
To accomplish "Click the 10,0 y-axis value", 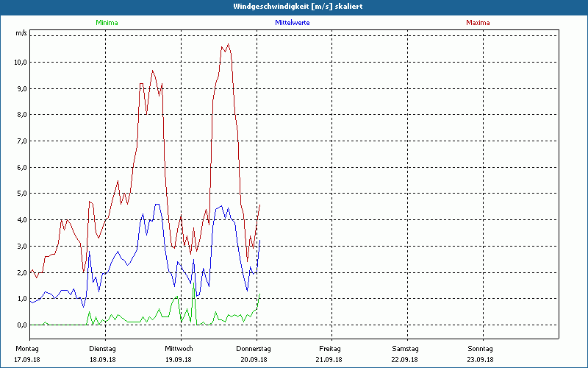I will [x=21, y=63].
